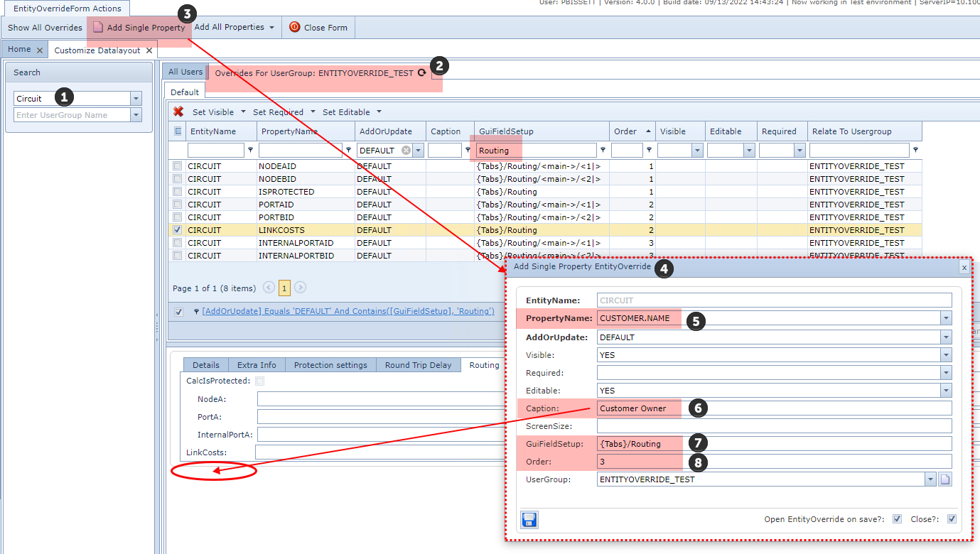Go to next page arrow in pager
This screenshot has height=554, width=980.
(x=301, y=288)
